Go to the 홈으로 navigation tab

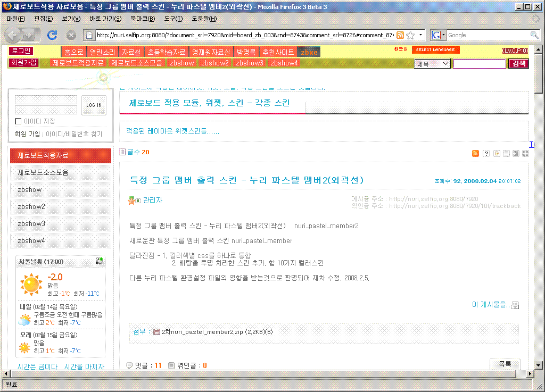coord(73,52)
